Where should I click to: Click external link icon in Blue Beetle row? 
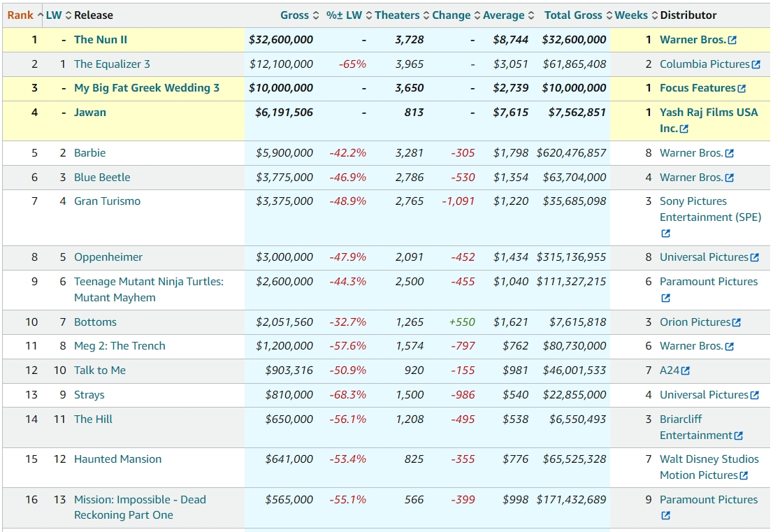coord(730,178)
